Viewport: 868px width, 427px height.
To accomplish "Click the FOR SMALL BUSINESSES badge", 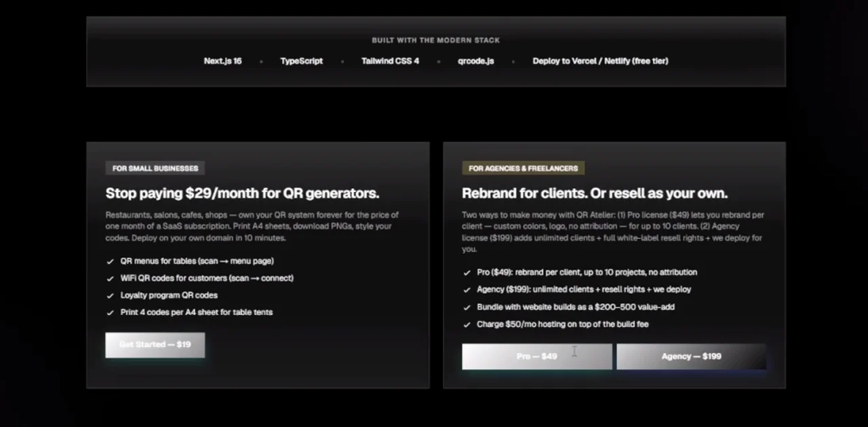I will (155, 168).
